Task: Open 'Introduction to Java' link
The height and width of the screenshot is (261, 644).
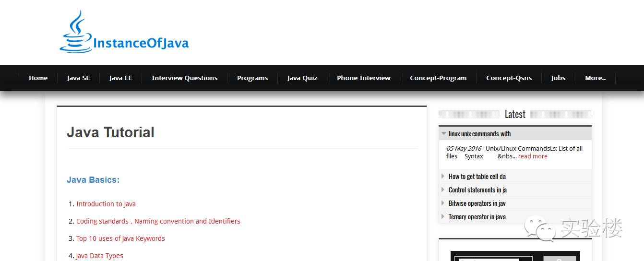Action: 106,204
